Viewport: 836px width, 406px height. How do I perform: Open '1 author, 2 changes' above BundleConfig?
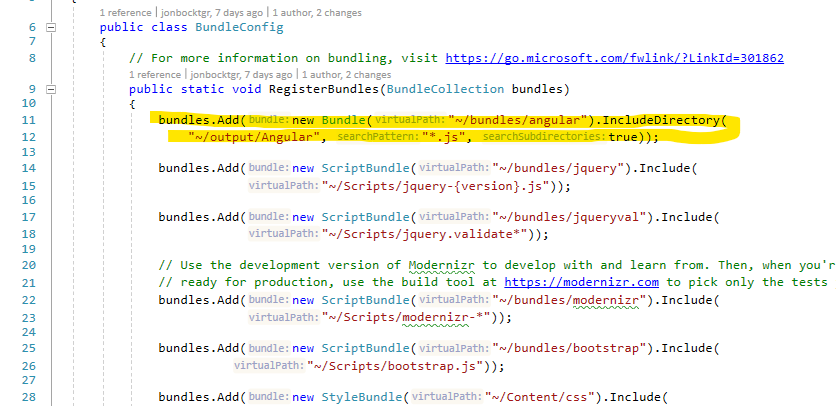pyautogui.click(x=317, y=13)
